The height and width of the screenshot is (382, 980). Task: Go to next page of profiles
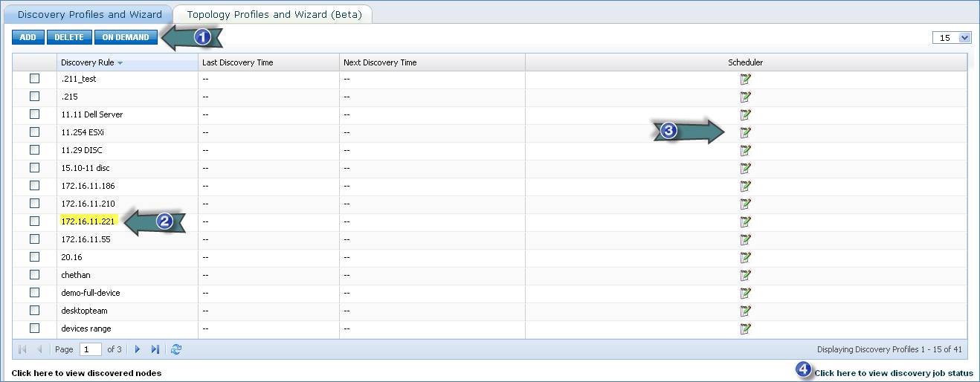tap(138, 349)
